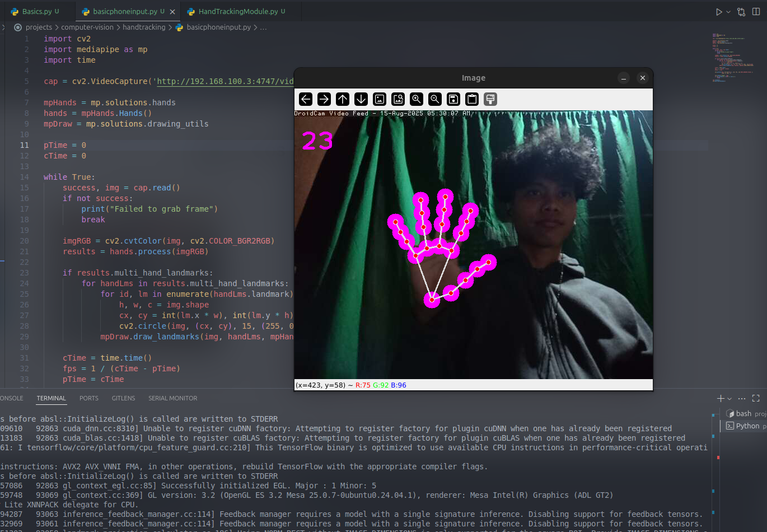Viewport: 767px width, 532px height.
Task: Click the pan left arrow in Image window
Action: (306, 99)
